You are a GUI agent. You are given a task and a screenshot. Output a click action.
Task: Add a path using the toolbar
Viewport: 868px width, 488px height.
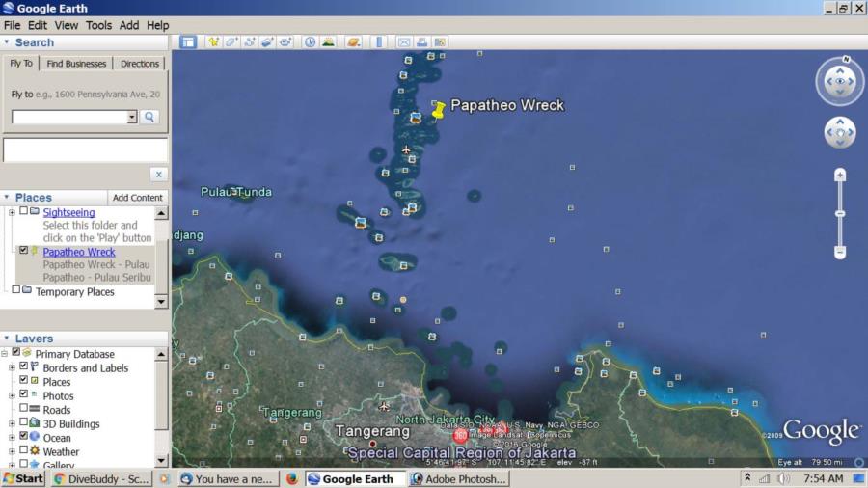click(x=249, y=42)
